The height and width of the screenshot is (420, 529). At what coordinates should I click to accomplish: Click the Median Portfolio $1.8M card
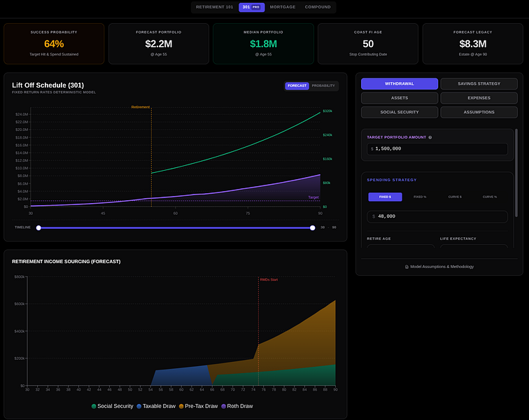[263, 43]
